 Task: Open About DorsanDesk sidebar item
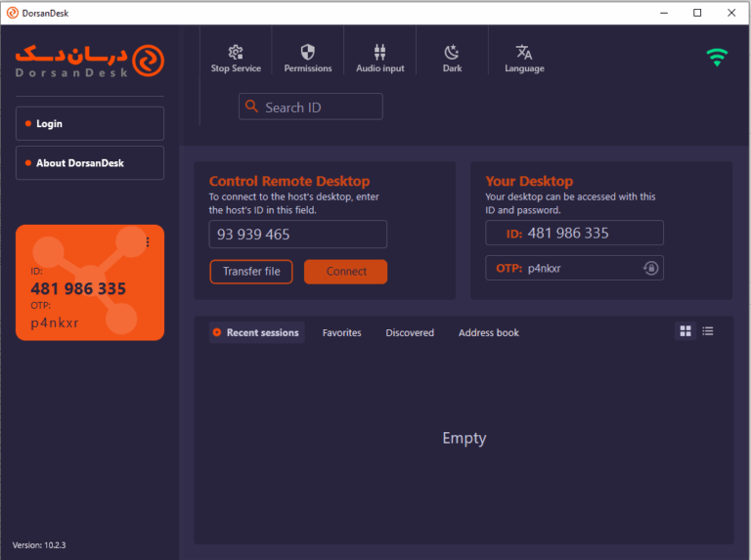click(x=90, y=163)
